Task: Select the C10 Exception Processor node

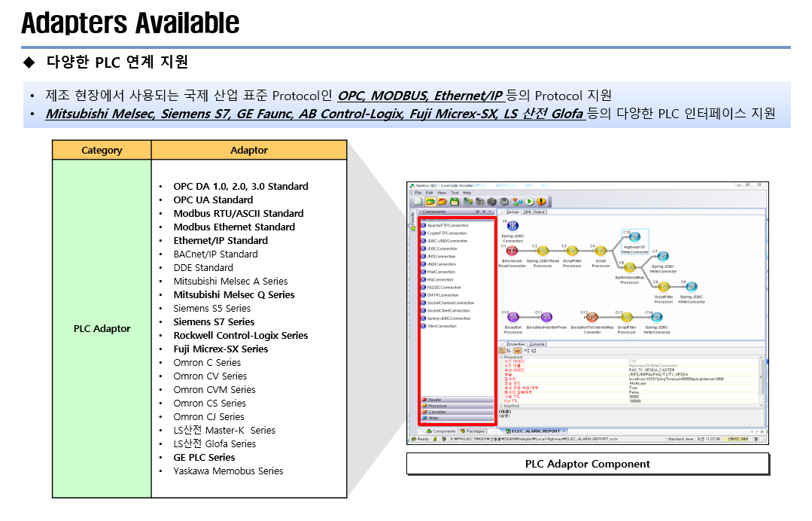Action: click(x=512, y=317)
